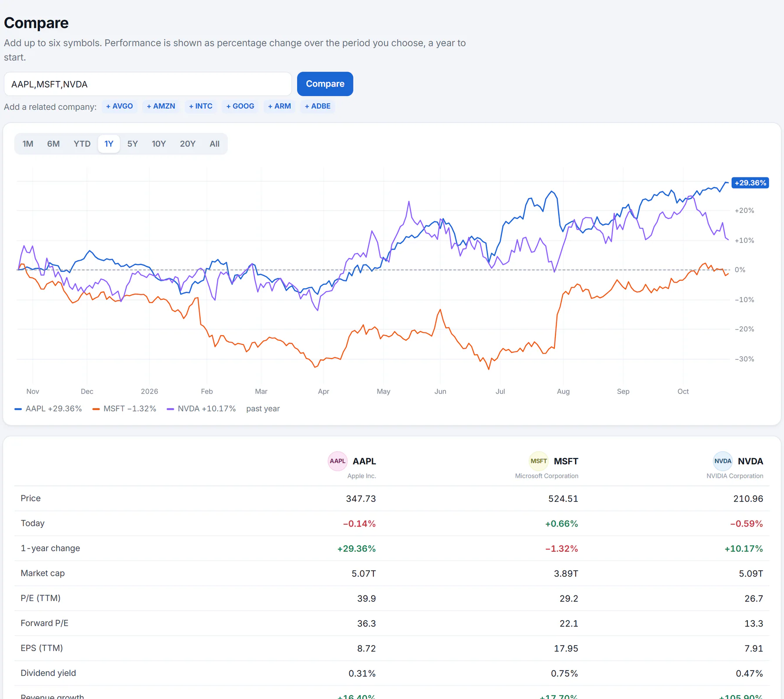Click the NVDA purple legend swatch
Viewport: 784px width, 699px height.
coord(170,409)
